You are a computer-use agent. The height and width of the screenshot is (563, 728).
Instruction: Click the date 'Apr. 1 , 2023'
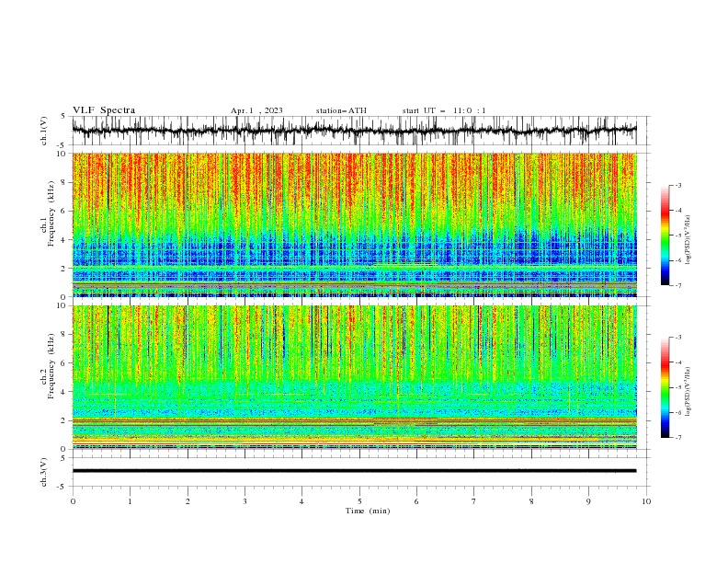tap(256, 110)
